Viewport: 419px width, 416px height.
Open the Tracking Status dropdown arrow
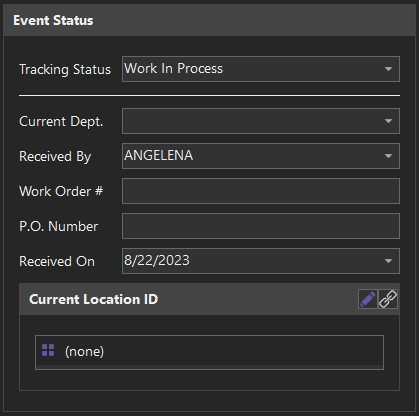(388, 69)
